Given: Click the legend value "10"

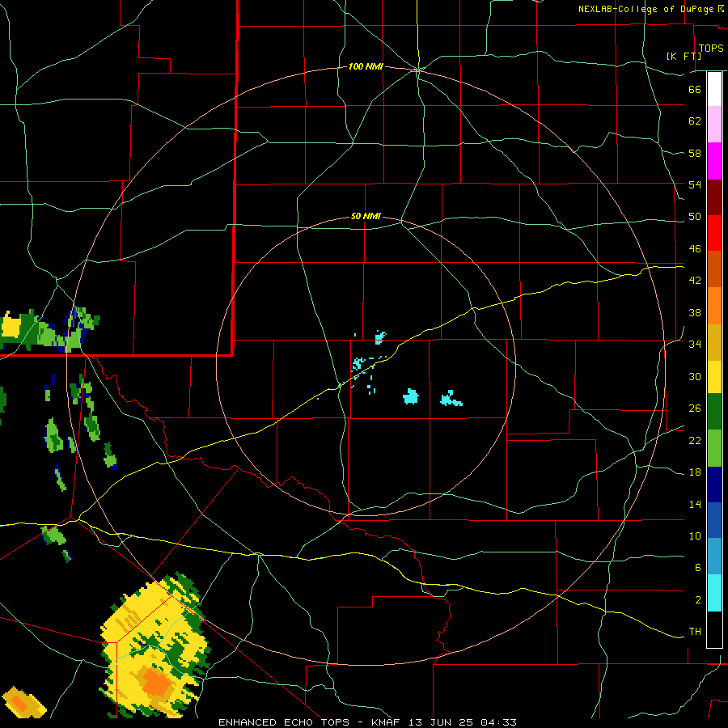Looking at the screenshot, I should tap(695, 536).
